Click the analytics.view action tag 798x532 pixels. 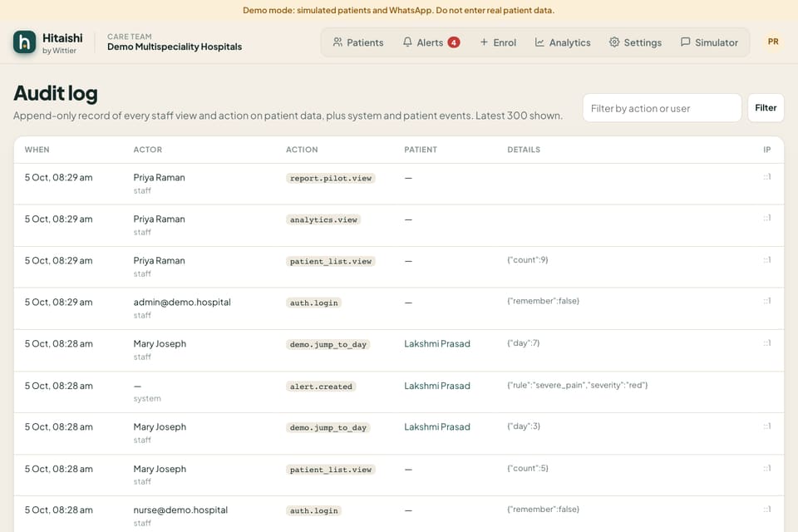323,220
